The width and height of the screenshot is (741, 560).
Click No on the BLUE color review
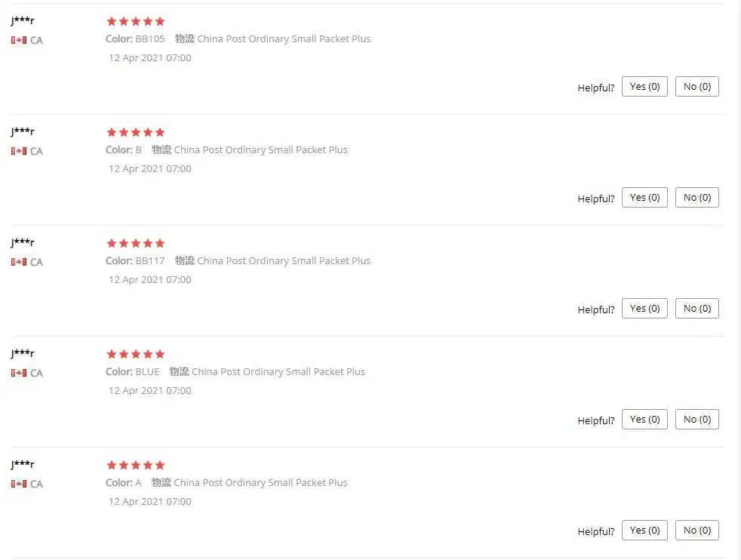click(696, 420)
